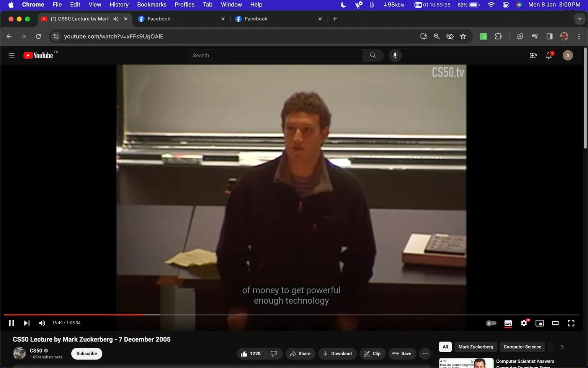Subscribe to the CS50 channel
588x368 pixels.
tap(86, 353)
